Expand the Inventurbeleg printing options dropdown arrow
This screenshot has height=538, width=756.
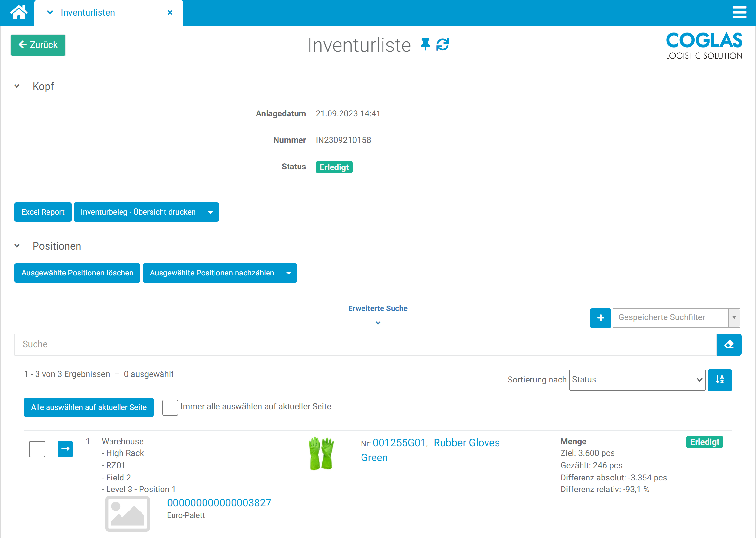[x=211, y=212]
